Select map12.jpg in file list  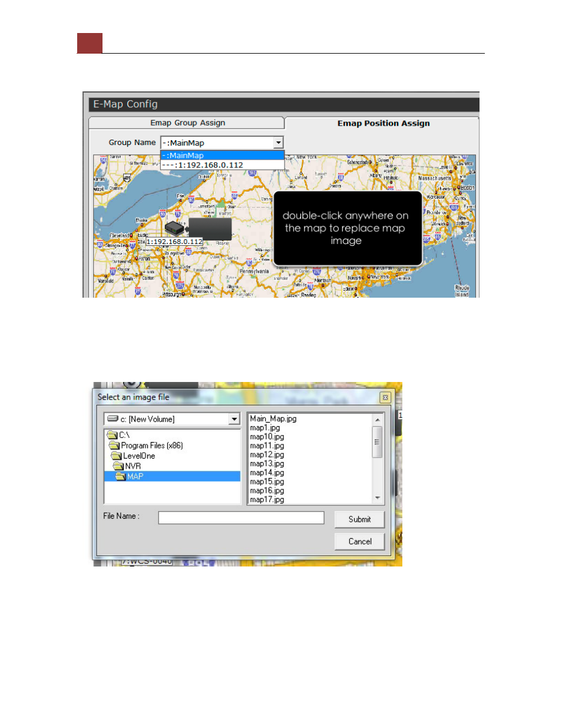[267, 454]
